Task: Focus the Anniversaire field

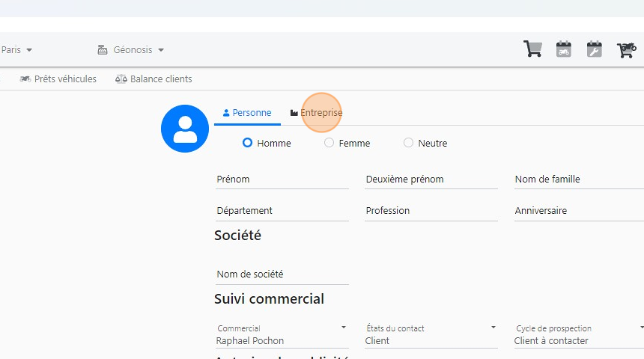Action: click(x=579, y=211)
